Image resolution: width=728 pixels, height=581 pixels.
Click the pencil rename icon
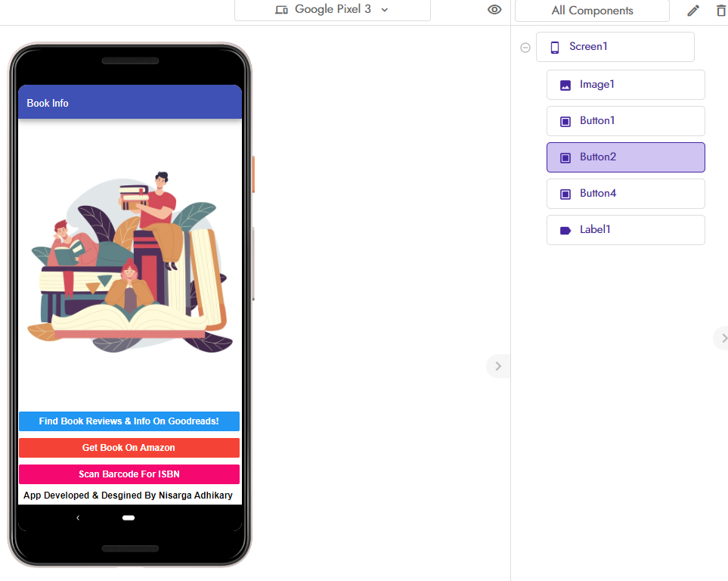pyautogui.click(x=693, y=11)
